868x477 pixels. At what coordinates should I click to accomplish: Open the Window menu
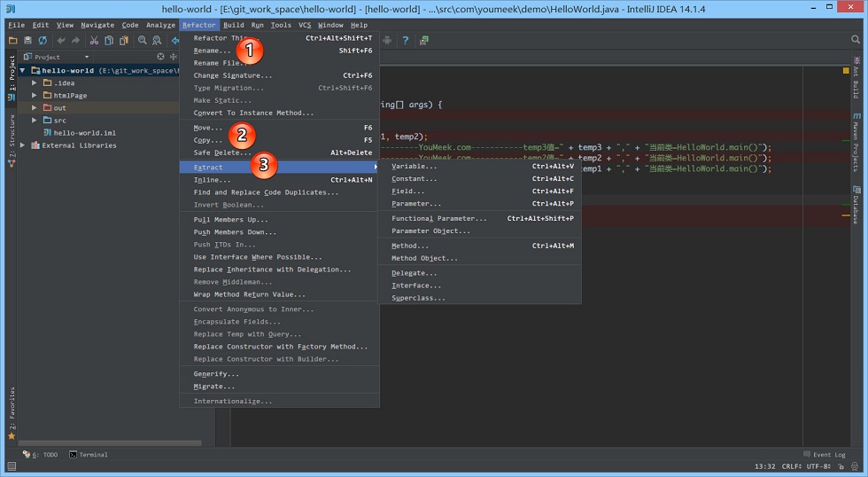[x=330, y=25]
